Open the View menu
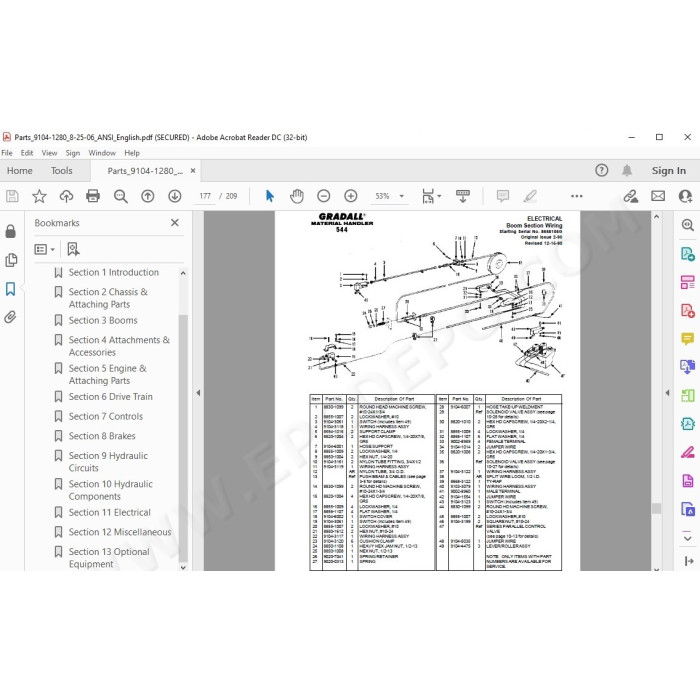Screen dimensions: 700x700 point(49,153)
